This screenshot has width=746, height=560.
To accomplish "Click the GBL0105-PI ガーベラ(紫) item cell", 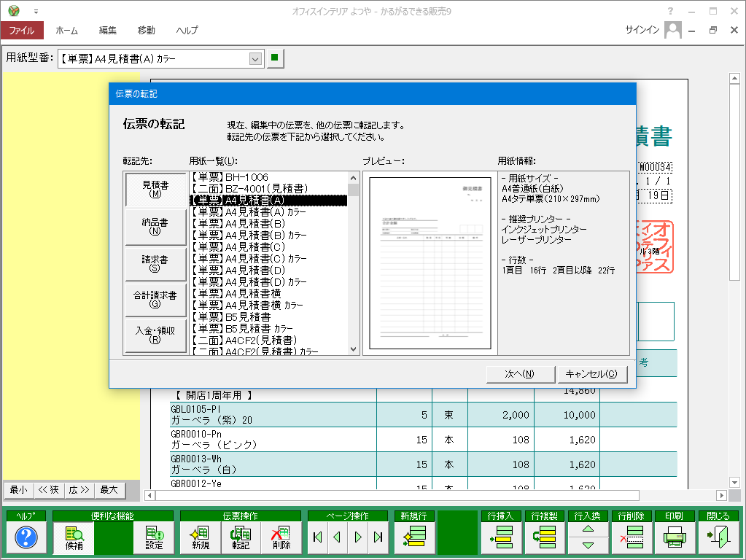I will [273, 415].
